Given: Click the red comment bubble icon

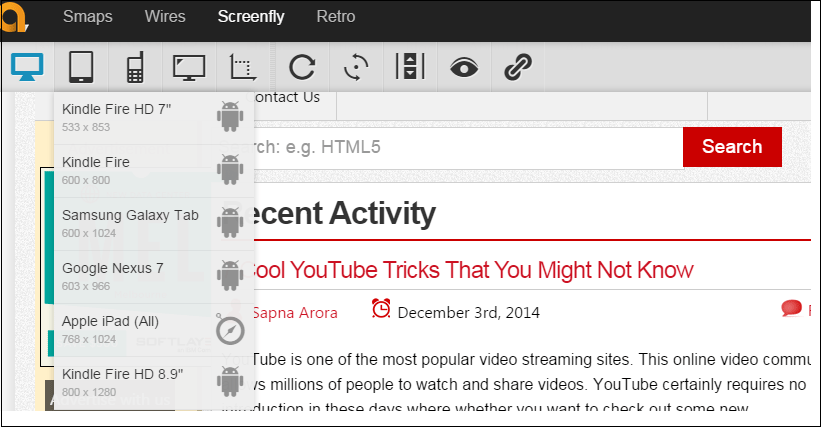Looking at the screenshot, I should (x=792, y=308).
